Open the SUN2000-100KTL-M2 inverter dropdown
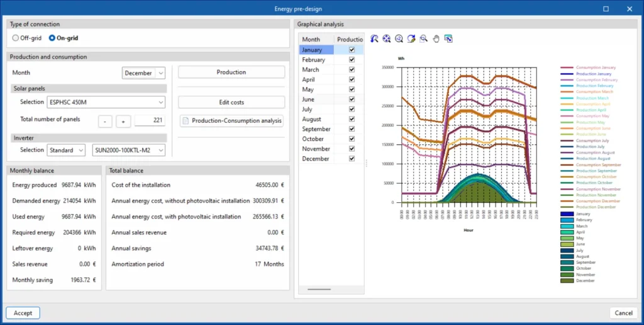The height and width of the screenshot is (325, 644). [x=129, y=150]
